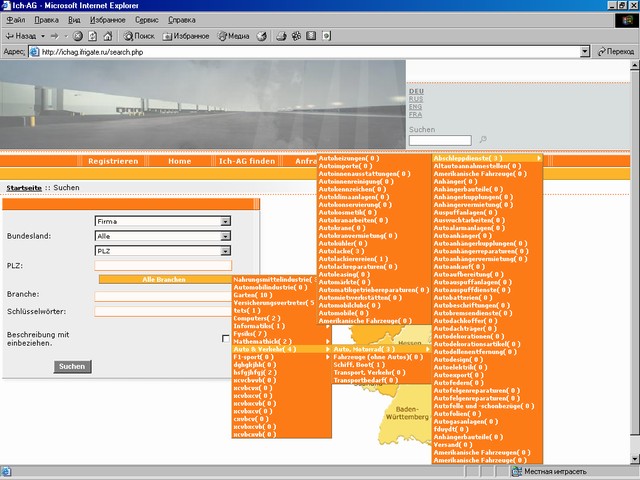This screenshot has width=640, height=480.
Task: Select Autoheizungen( 0 ) entry
Action: [349, 158]
